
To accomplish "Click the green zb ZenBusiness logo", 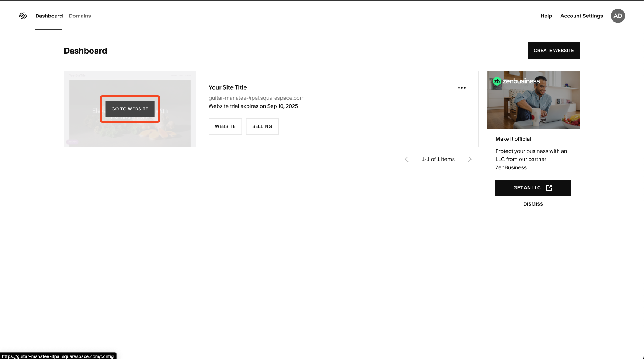I will [x=497, y=81].
